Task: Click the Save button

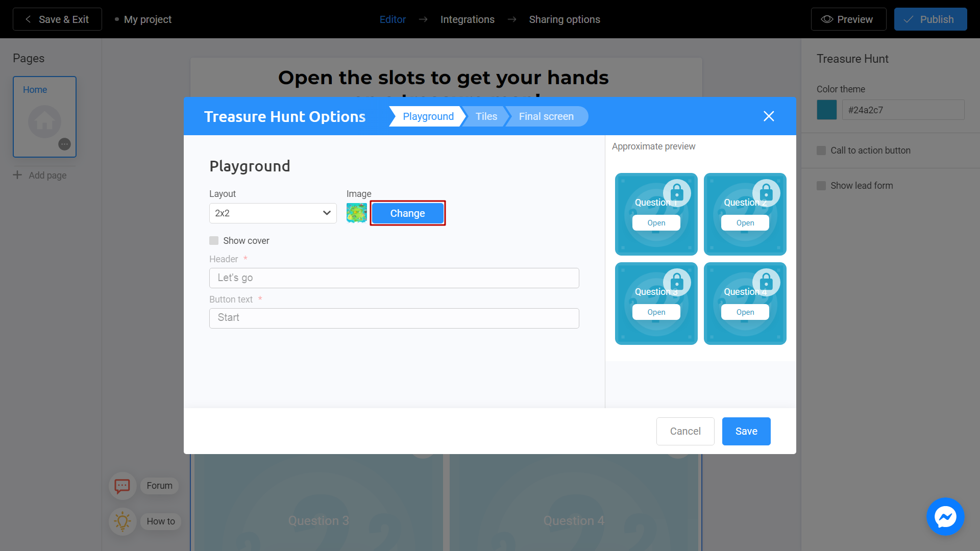Action: 746,431
